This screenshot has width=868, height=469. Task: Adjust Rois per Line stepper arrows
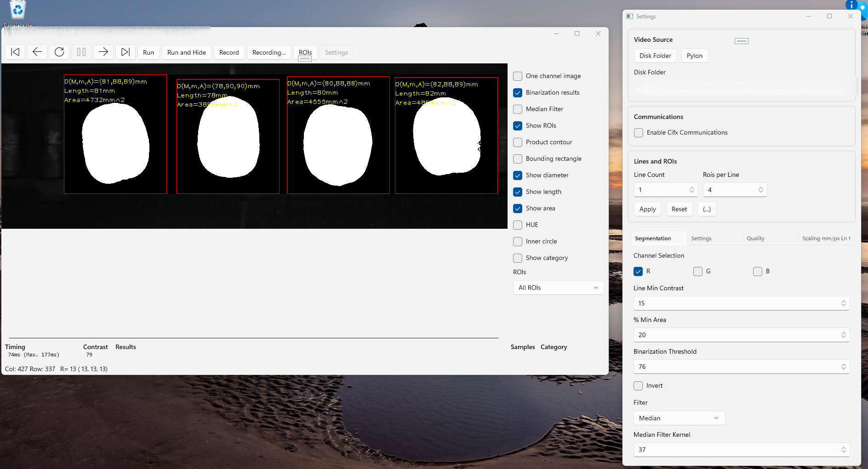(761, 190)
